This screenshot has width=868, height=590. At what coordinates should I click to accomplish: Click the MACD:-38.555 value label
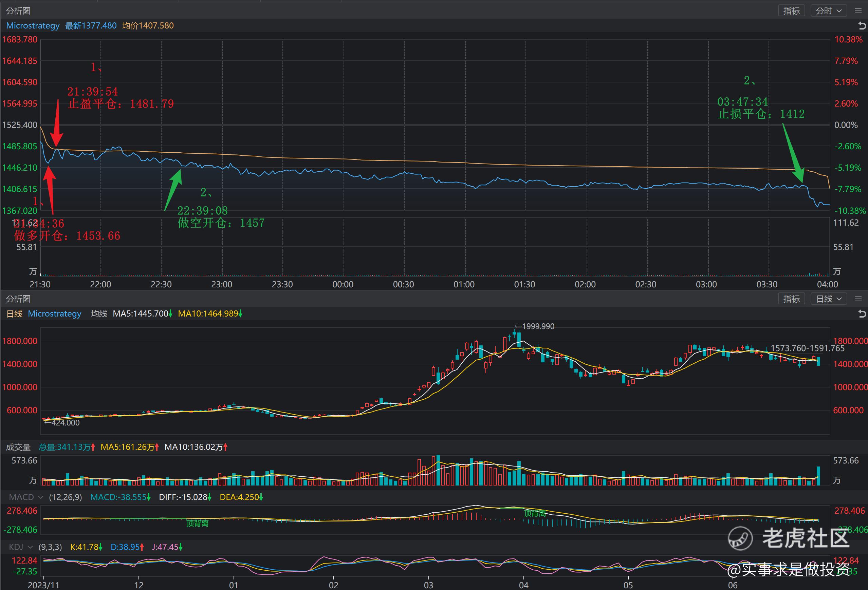point(120,497)
